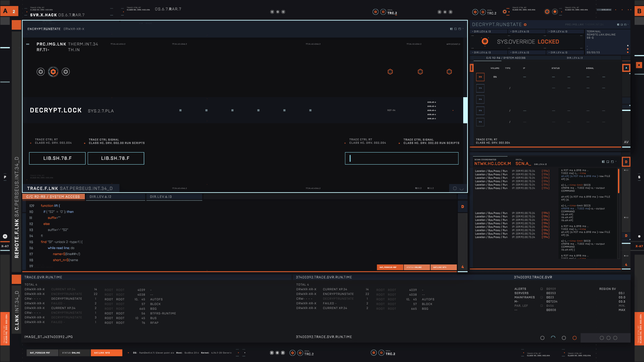The width and height of the screenshot is (644, 362).
Task: Click the A button beside the system access table
Action: point(626,68)
